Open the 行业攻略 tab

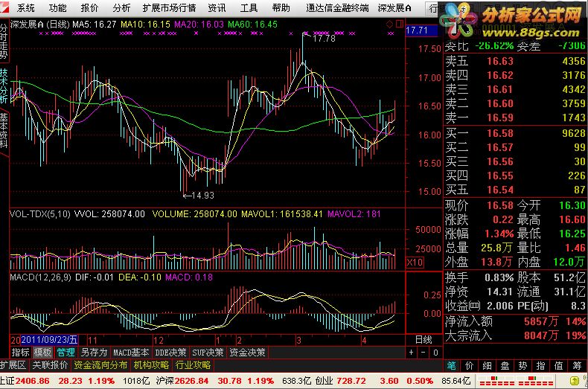[193, 365]
